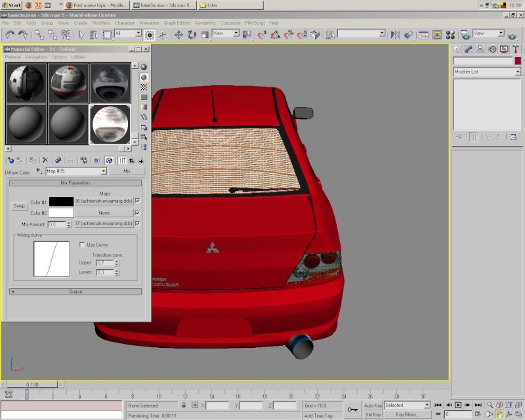
Task: Click the eyedropper pick material icon
Action: coord(39,171)
